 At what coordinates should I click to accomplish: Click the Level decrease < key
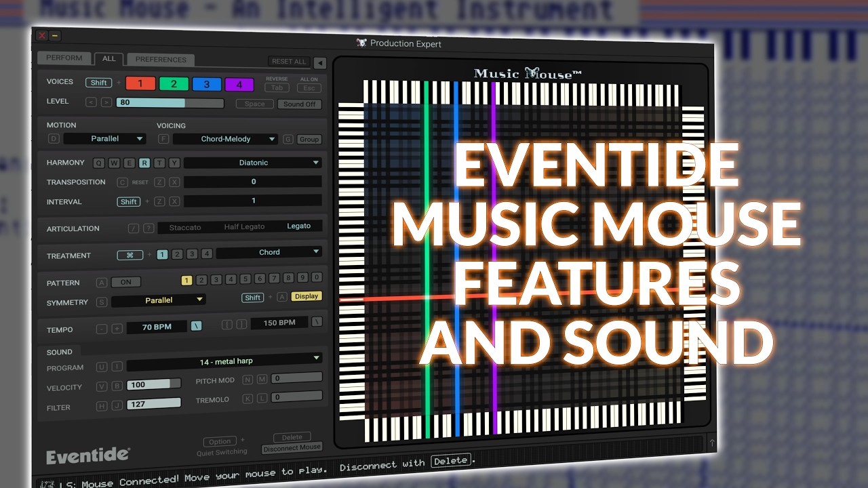(92, 102)
